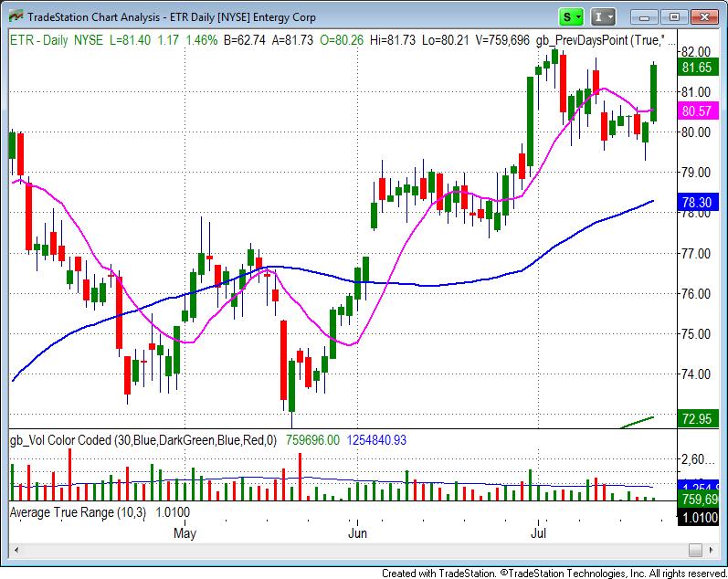Close the Chart Analysis window
The image size is (728, 579).
click(x=704, y=16)
